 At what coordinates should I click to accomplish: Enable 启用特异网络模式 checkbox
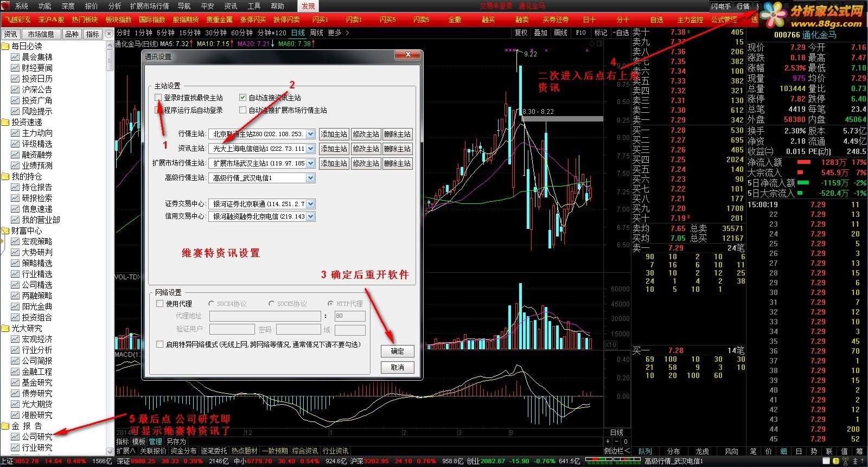point(159,344)
